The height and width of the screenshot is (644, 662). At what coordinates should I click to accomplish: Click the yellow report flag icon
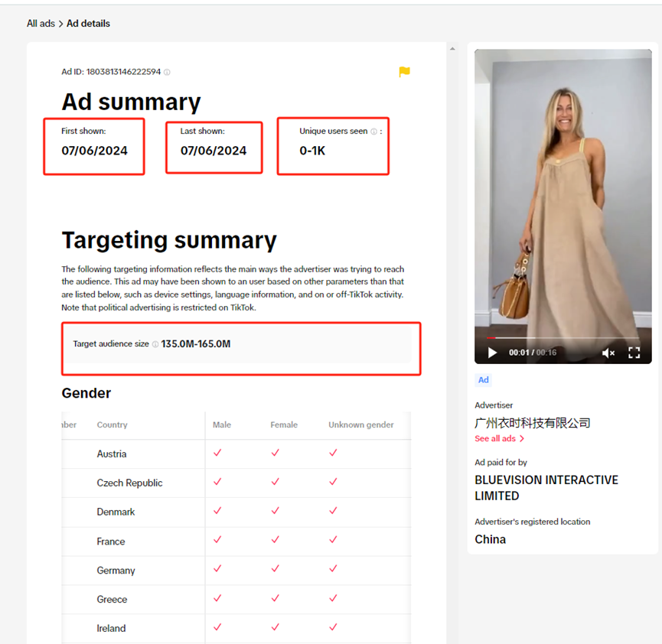click(x=404, y=72)
